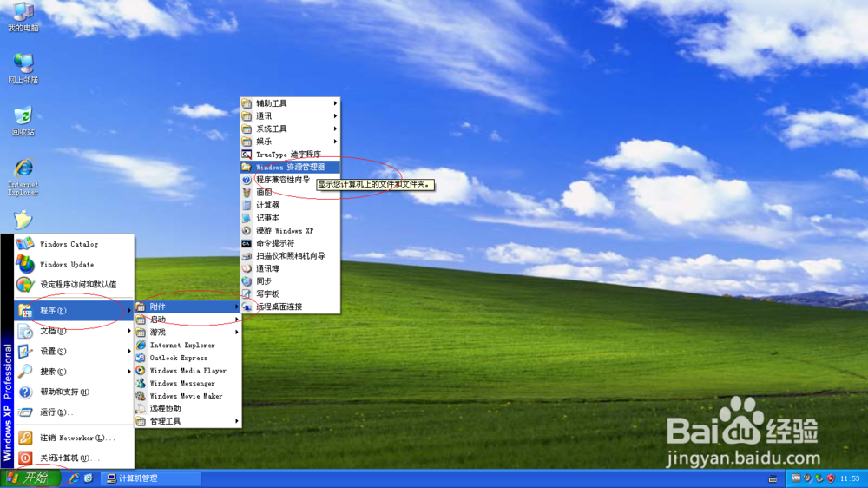Expand the 系统工具 submenu arrow
Image resolution: width=868 pixels, height=488 pixels.
(x=335, y=129)
